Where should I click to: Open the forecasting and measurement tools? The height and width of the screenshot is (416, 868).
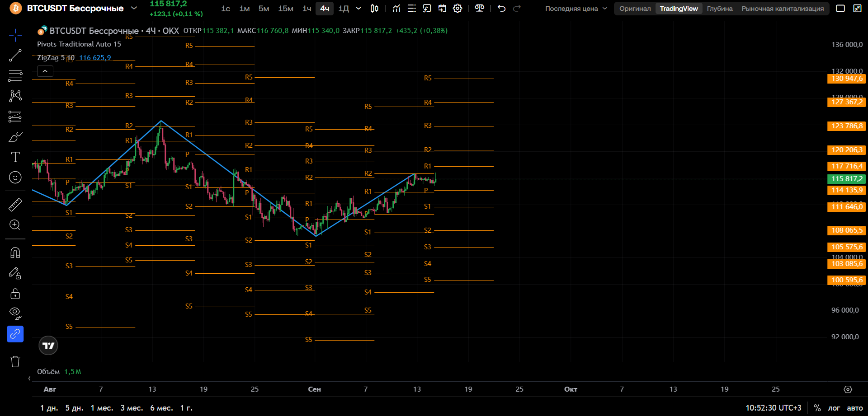click(15, 117)
